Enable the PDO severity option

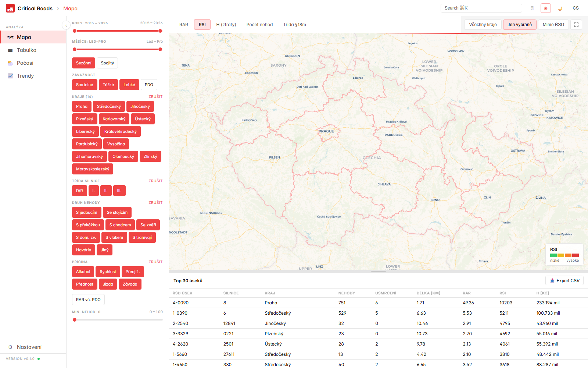(149, 85)
